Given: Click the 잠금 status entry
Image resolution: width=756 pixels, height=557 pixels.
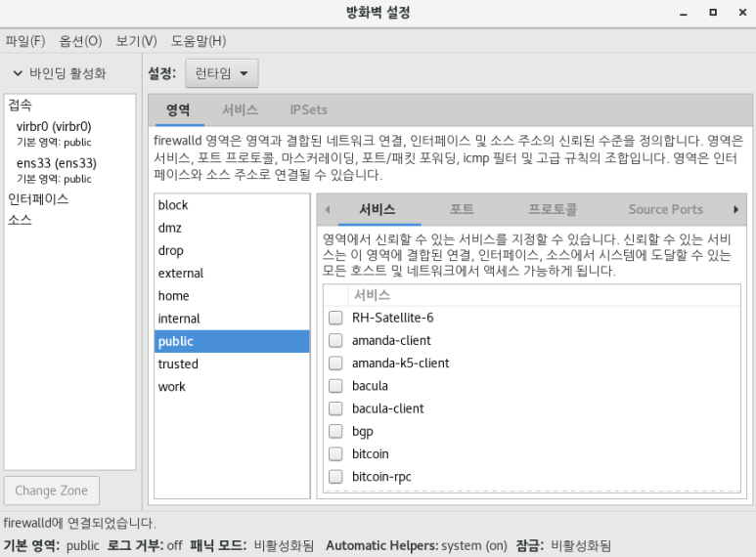Looking at the screenshot, I should click(563, 545).
